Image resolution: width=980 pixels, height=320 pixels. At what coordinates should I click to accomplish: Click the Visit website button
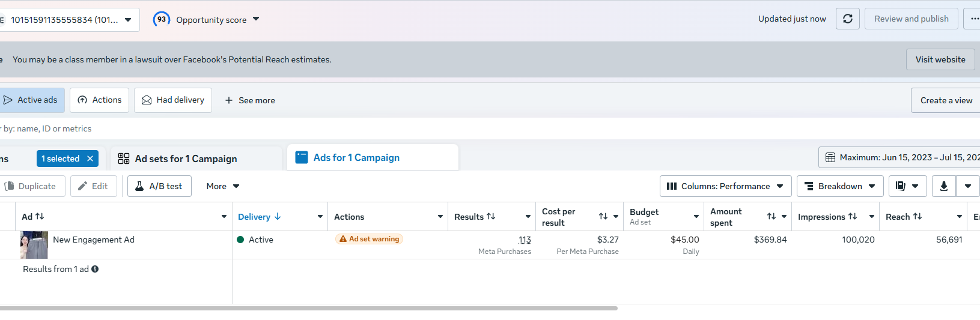(x=940, y=59)
